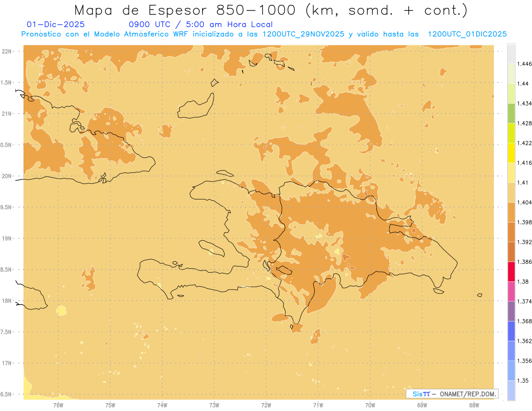Click legend value 1.38
Image resolution: width=532 pixels, height=411 pixels.
(523, 282)
